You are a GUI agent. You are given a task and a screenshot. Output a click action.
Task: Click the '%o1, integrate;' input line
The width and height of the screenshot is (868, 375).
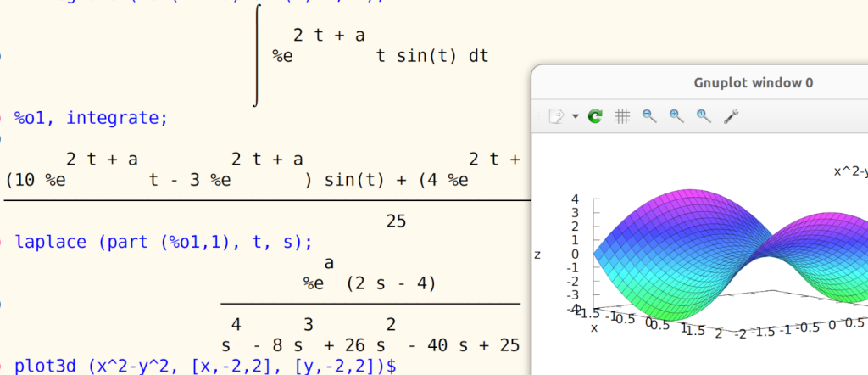coord(92,118)
